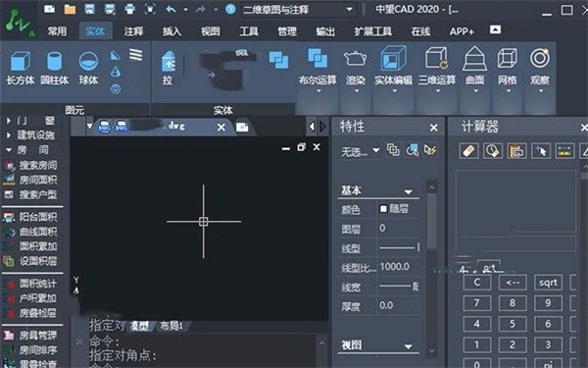Expand the 三维运算 dropdown

pos(437,90)
